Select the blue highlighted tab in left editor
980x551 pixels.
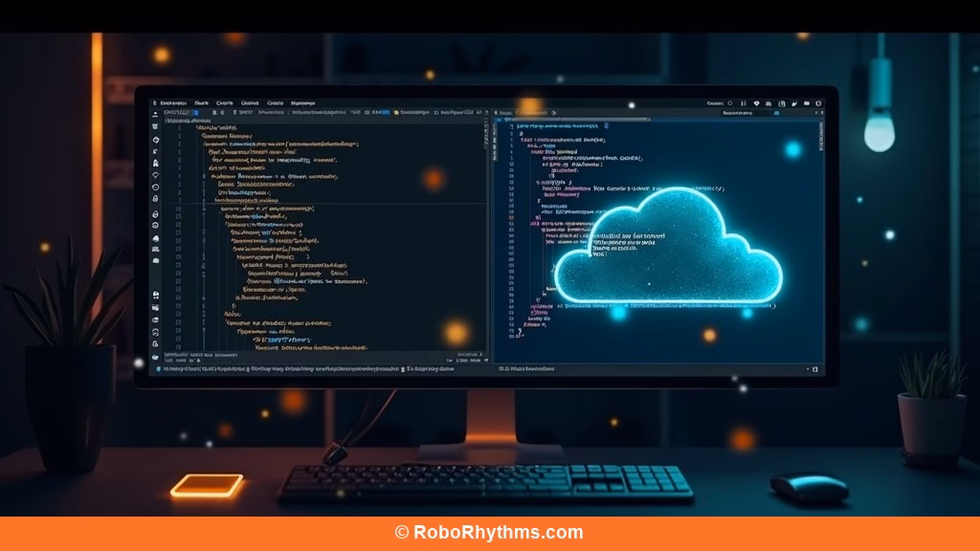[382, 112]
